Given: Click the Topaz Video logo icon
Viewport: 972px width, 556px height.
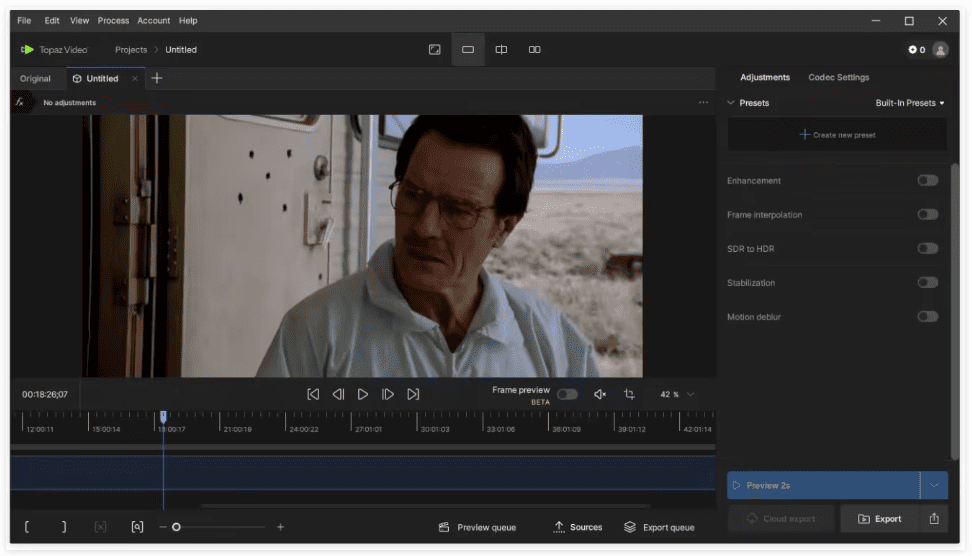Looking at the screenshot, I should click(x=27, y=50).
